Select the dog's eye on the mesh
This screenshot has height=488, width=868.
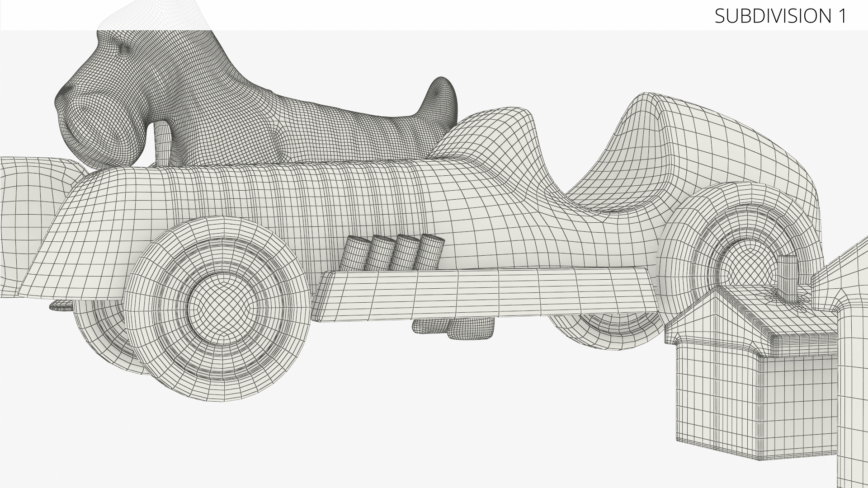[x=123, y=48]
